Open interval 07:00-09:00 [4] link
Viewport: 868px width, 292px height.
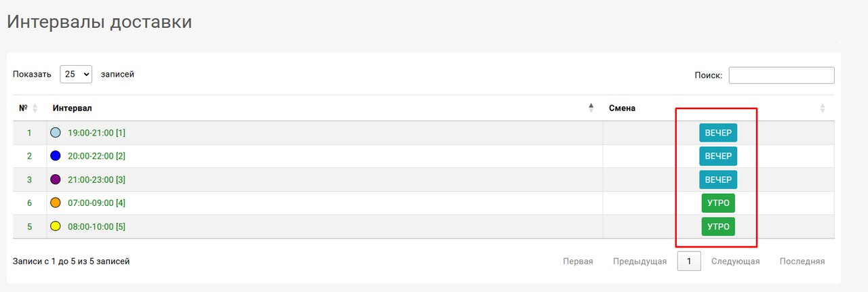coord(96,203)
